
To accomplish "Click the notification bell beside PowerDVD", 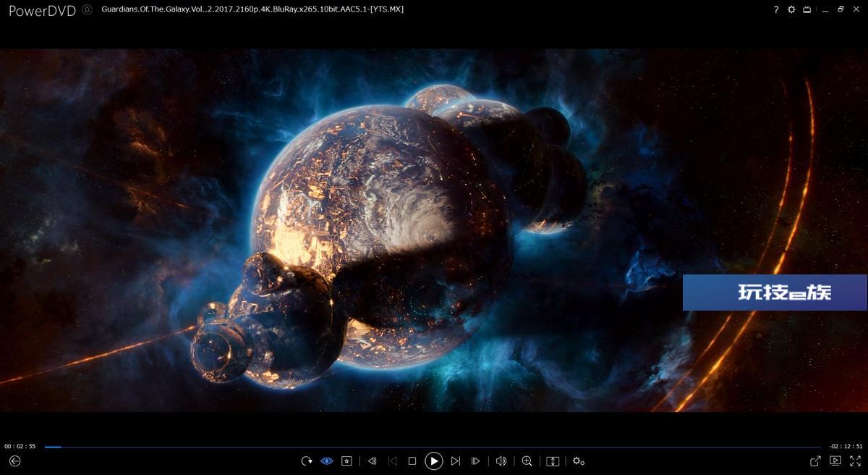I will pyautogui.click(x=87, y=9).
